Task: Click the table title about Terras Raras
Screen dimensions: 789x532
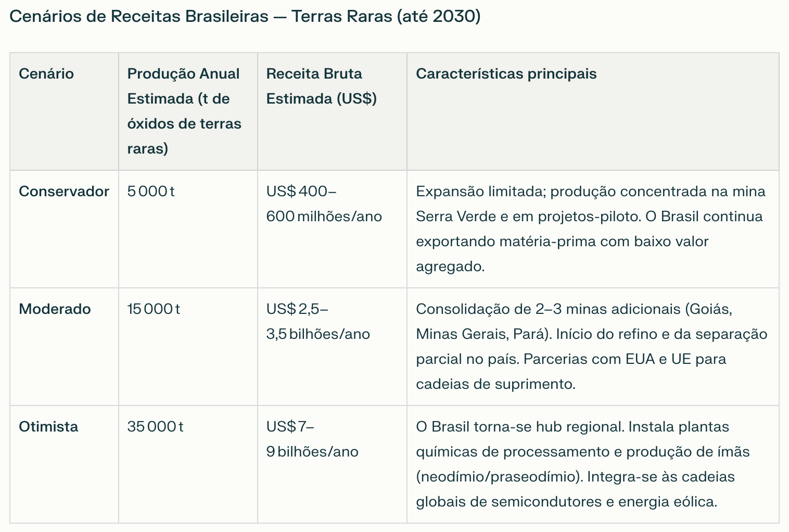Action: click(x=245, y=17)
